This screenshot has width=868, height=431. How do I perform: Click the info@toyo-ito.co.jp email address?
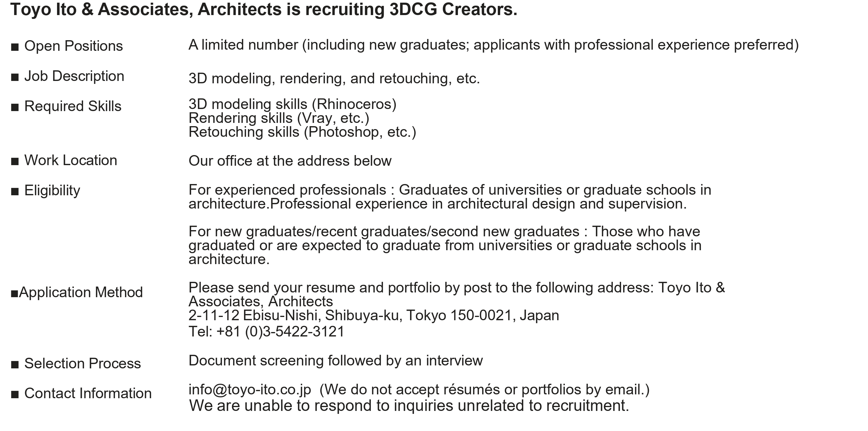click(250, 390)
